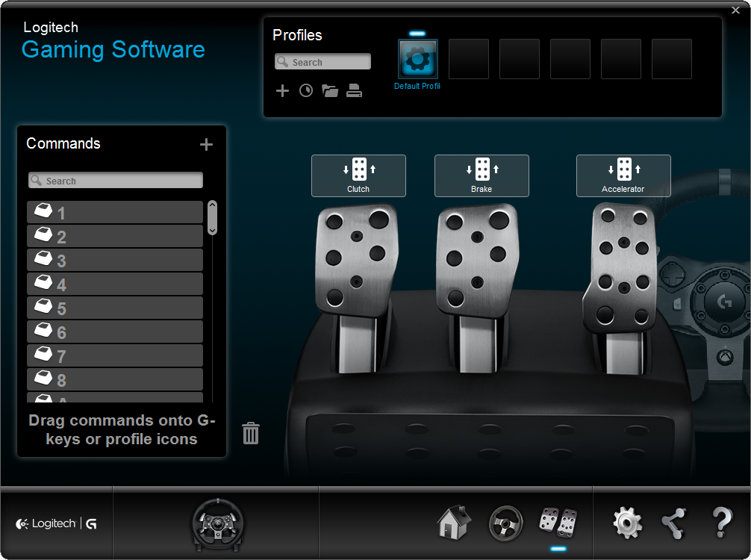Select command 5 in the commands list
This screenshot has height=560, width=751.
pos(115,308)
